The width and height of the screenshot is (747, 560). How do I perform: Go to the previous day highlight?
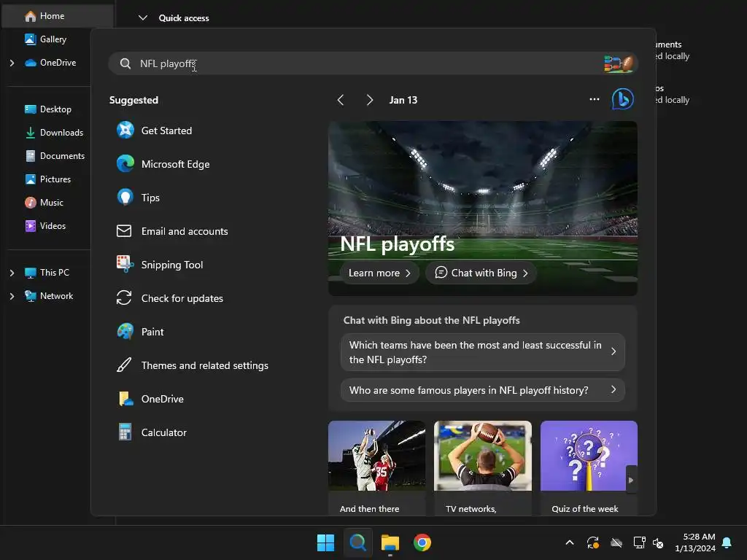pyautogui.click(x=340, y=99)
